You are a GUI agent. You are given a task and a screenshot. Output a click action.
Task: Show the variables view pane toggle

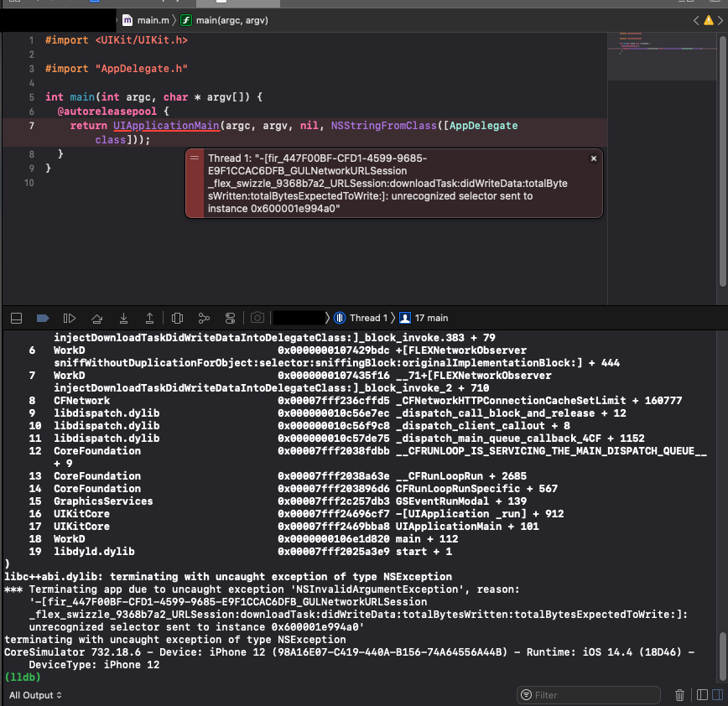(703, 695)
